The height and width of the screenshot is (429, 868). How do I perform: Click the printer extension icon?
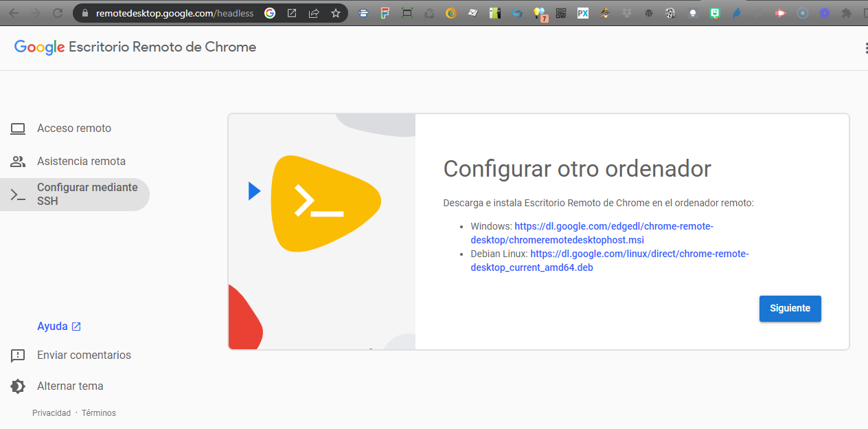point(363,13)
